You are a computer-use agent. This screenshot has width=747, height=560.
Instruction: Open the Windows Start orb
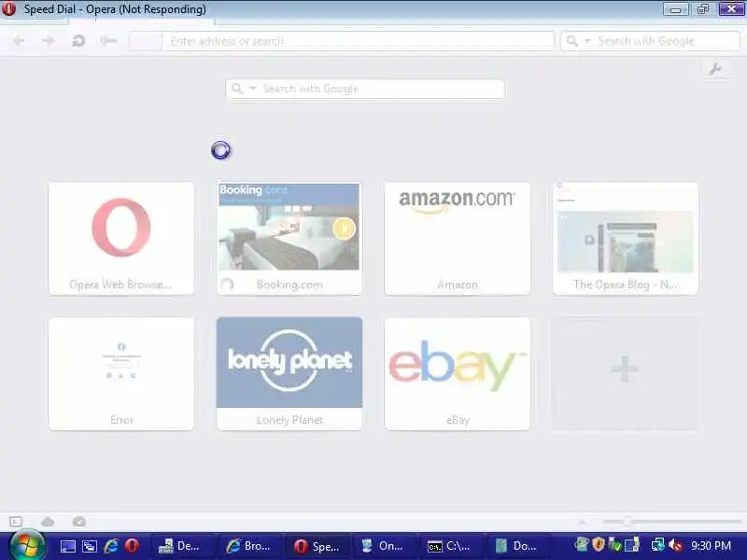(27, 545)
